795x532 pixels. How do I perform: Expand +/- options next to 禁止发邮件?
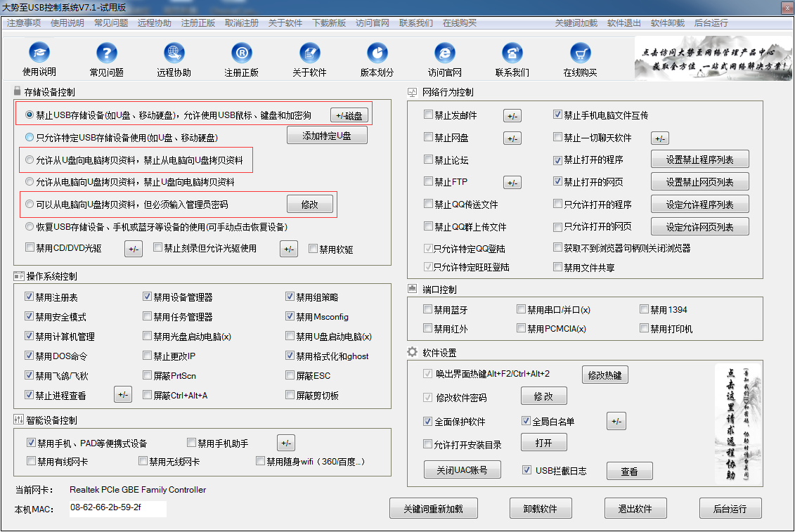(512, 116)
